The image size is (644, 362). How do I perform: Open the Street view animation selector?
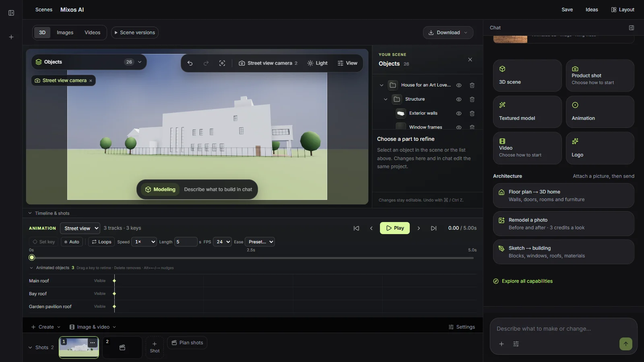pos(80,228)
